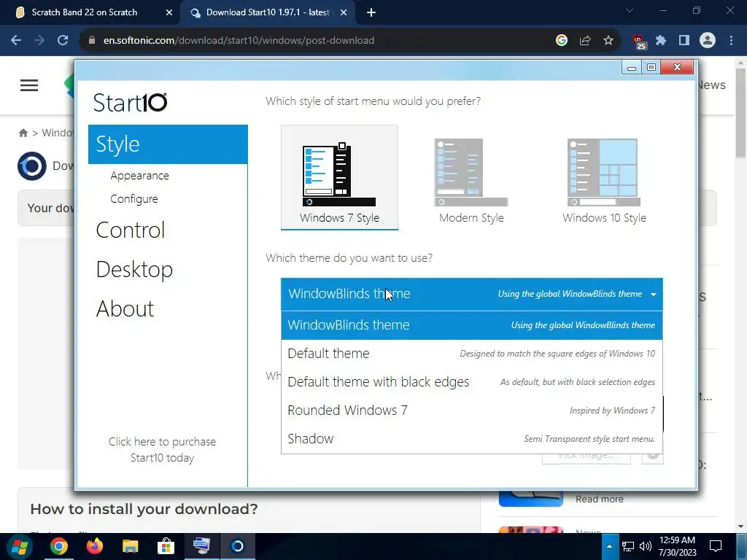Pick the Rounded Windows 7 theme
The image size is (747, 560).
pos(472,411)
